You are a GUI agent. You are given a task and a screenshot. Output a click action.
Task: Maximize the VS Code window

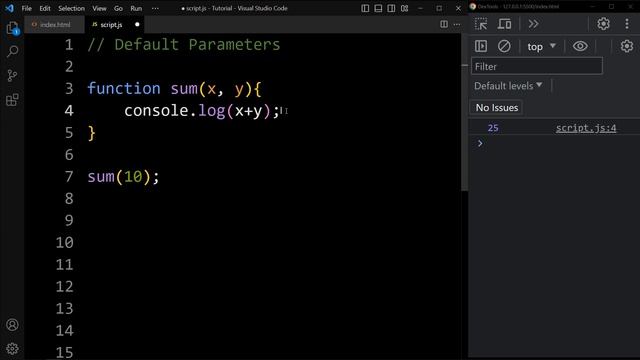439,8
